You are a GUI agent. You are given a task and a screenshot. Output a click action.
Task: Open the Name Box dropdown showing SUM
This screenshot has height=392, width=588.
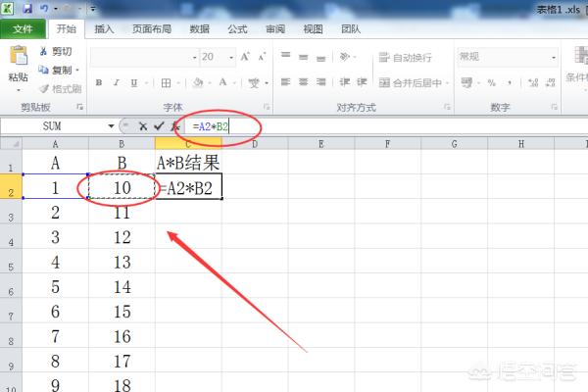coord(111,126)
